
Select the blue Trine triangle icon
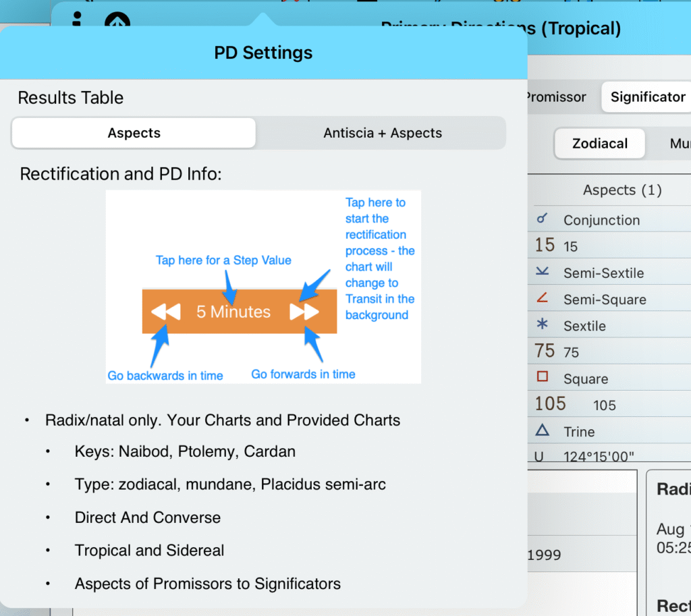[x=541, y=431]
